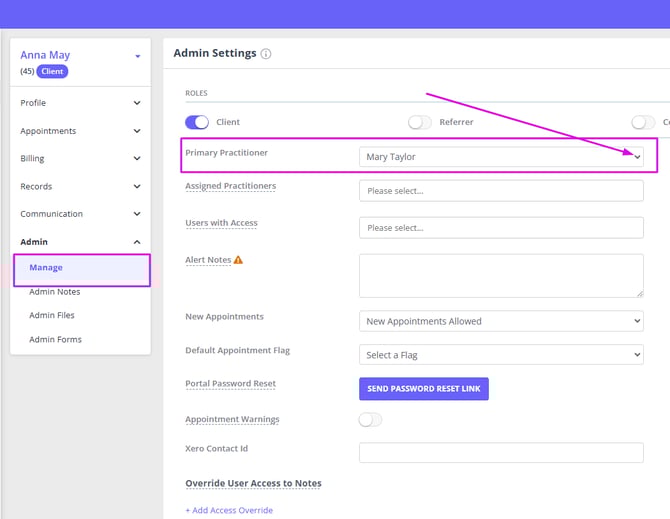Screen dimensions: 670x519
Task: Click Send Password Reset Link button
Action: (423, 388)
